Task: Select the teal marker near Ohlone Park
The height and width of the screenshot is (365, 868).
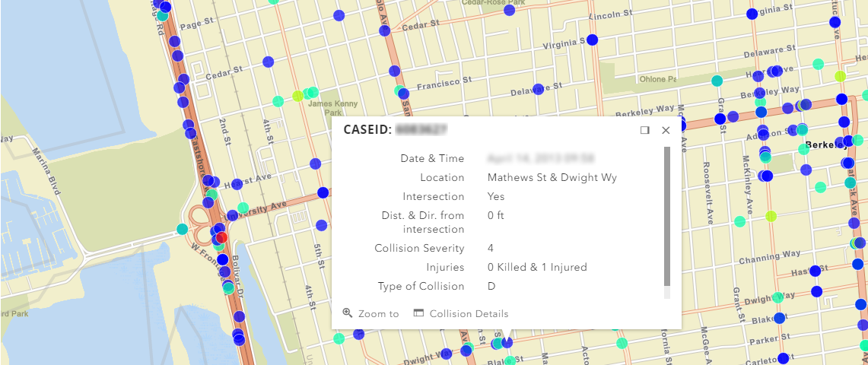Action: point(717,81)
